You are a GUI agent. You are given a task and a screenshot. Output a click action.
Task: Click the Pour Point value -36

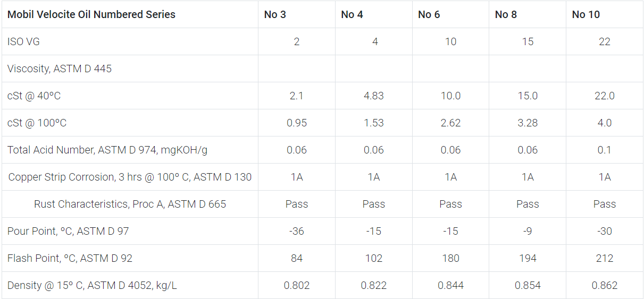click(297, 231)
